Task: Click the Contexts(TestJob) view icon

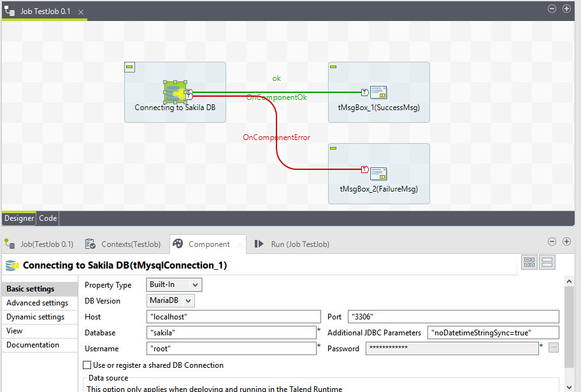Action: 90,244
